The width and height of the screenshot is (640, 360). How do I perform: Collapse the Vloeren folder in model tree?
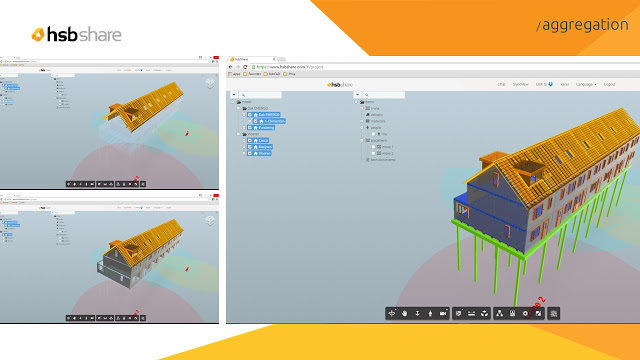(x=239, y=134)
